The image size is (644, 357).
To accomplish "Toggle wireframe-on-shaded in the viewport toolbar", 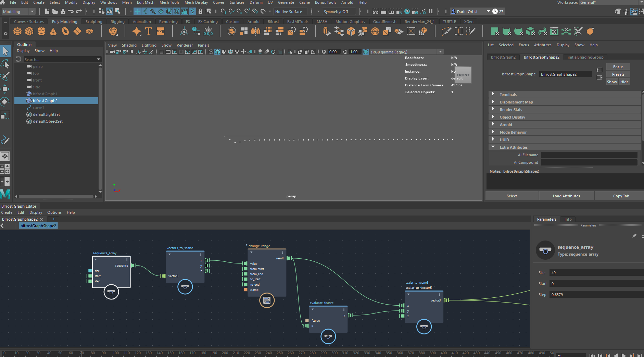I will (230, 52).
